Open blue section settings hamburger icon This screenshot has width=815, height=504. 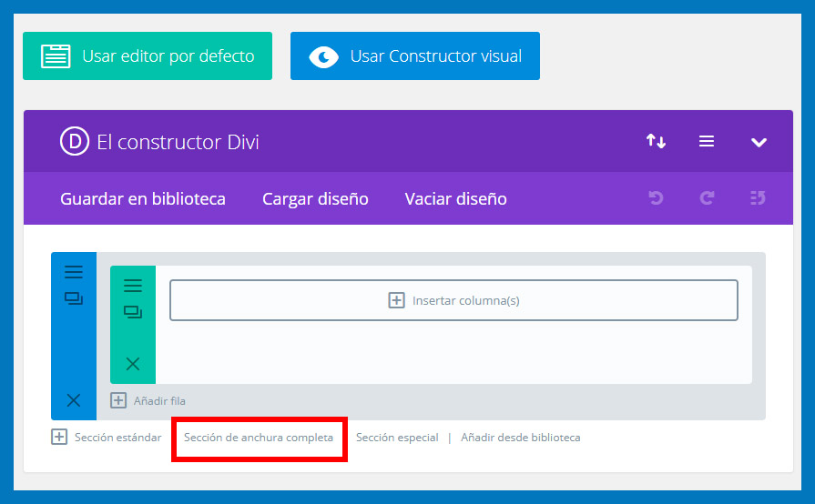[x=74, y=272]
